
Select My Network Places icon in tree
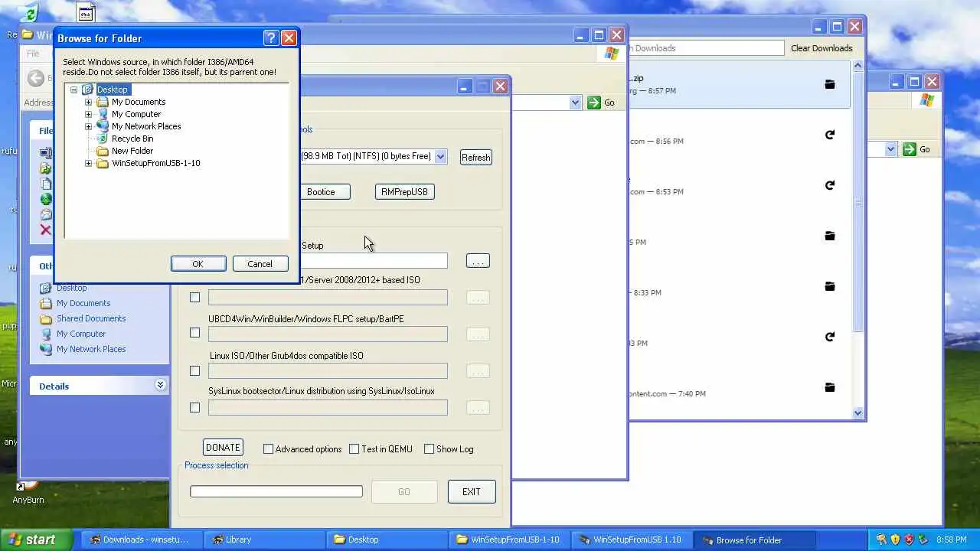coord(103,126)
